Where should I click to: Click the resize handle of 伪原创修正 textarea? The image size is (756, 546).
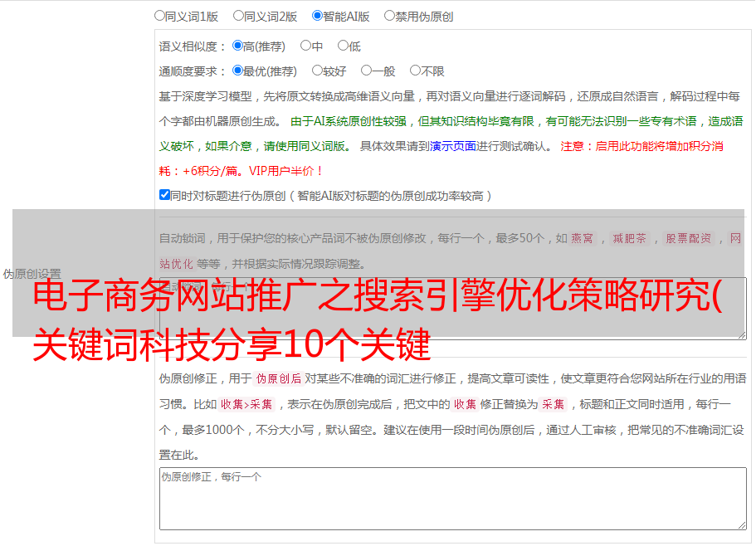click(x=742, y=525)
